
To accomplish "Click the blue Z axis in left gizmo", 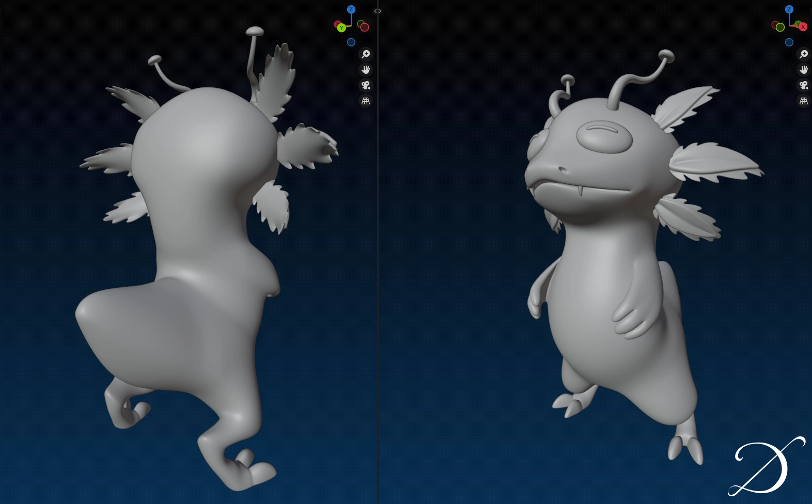I will (351, 9).
